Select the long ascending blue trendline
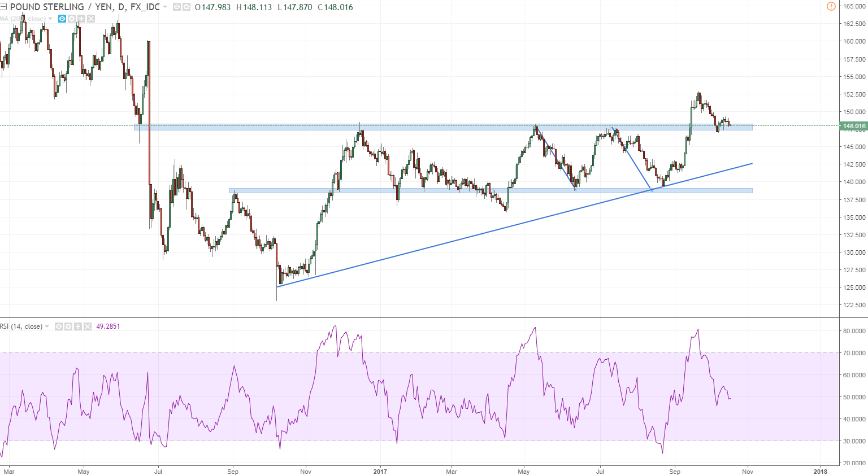This screenshot has width=868, height=475. coord(514,225)
